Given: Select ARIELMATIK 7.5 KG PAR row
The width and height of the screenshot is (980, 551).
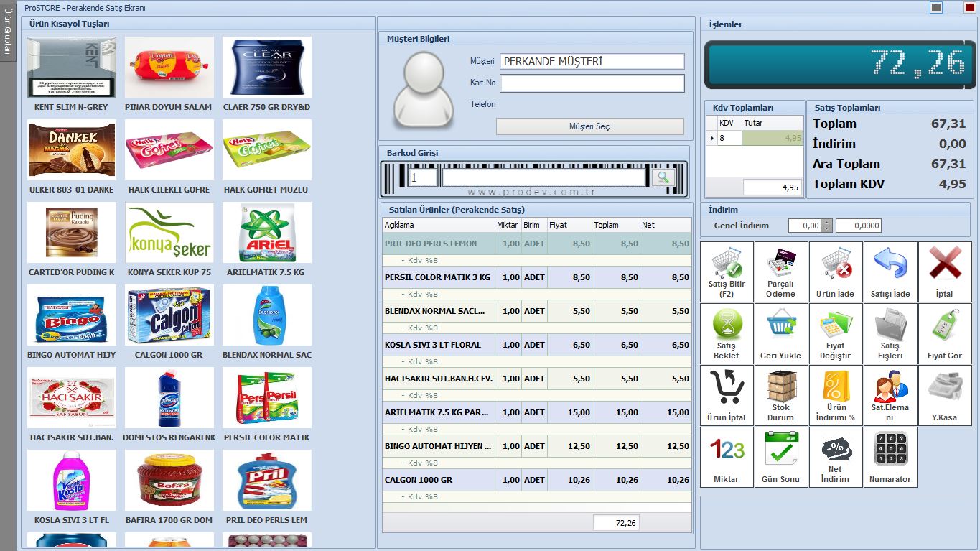Looking at the screenshot, I should pyautogui.click(x=537, y=412).
